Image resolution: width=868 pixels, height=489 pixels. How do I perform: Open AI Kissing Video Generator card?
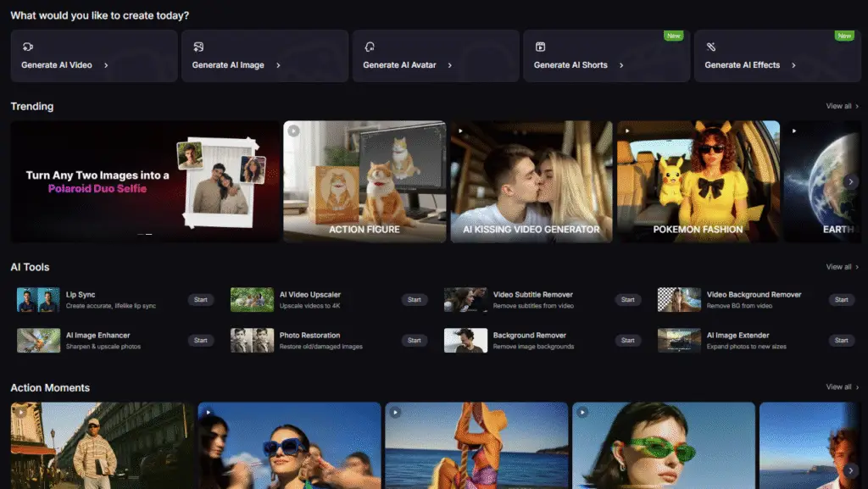point(531,181)
